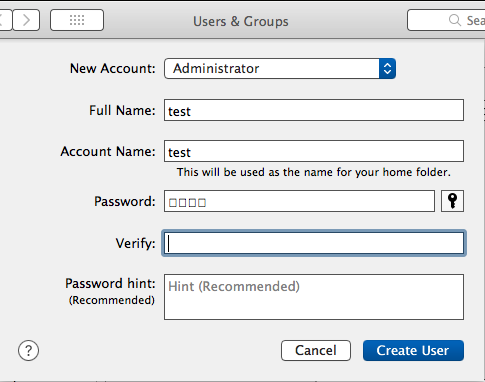Open the Password Assistant key icon

click(x=452, y=201)
